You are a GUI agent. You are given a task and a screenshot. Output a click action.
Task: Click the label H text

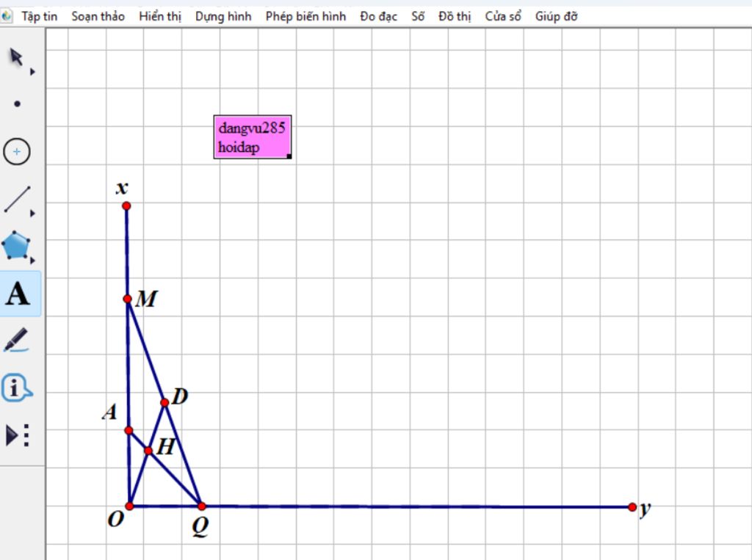[x=166, y=447]
